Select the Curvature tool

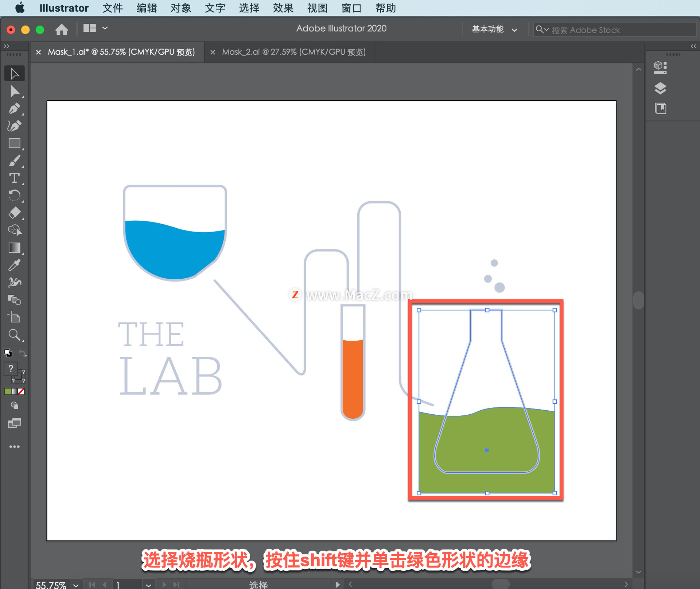[15, 126]
